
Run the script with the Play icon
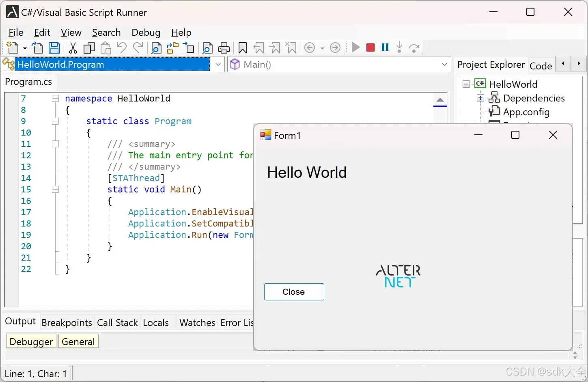point(355,47)
